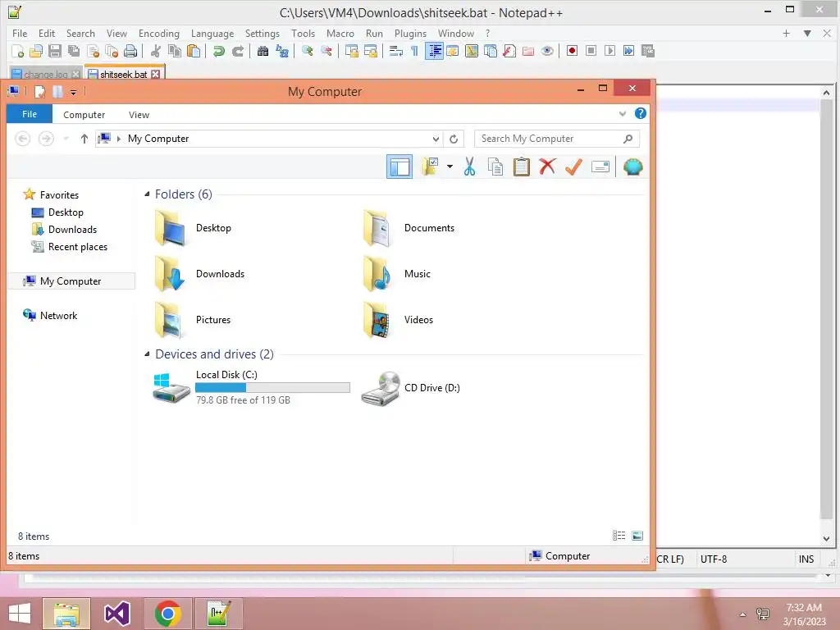Open Notepad++ Plugins menu
This screenshot has width=840, height=630.
click(410, 33)
